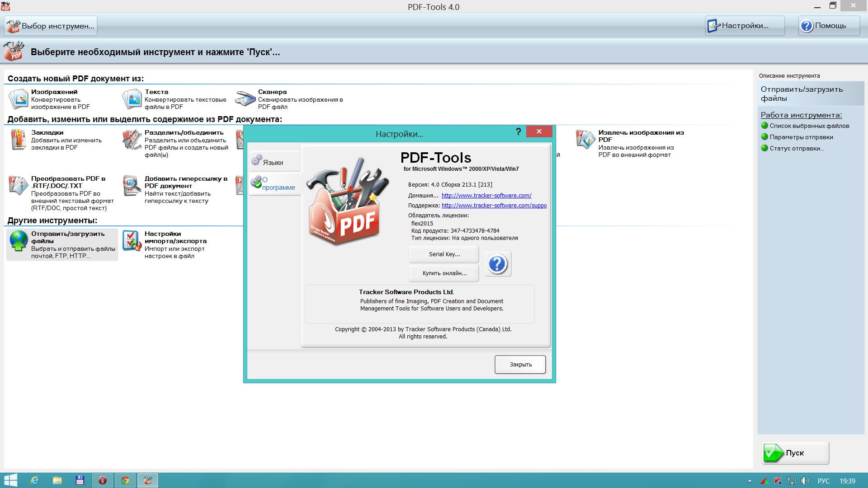The width and height of the screenshot is (868, 488).
Task: Click the Купить онлайн... button
Action: coord(444,273)
